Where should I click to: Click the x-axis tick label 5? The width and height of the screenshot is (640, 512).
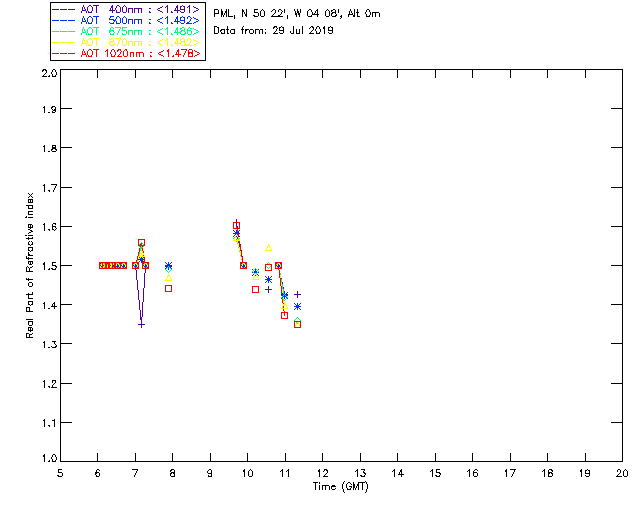tap(60, 473)
